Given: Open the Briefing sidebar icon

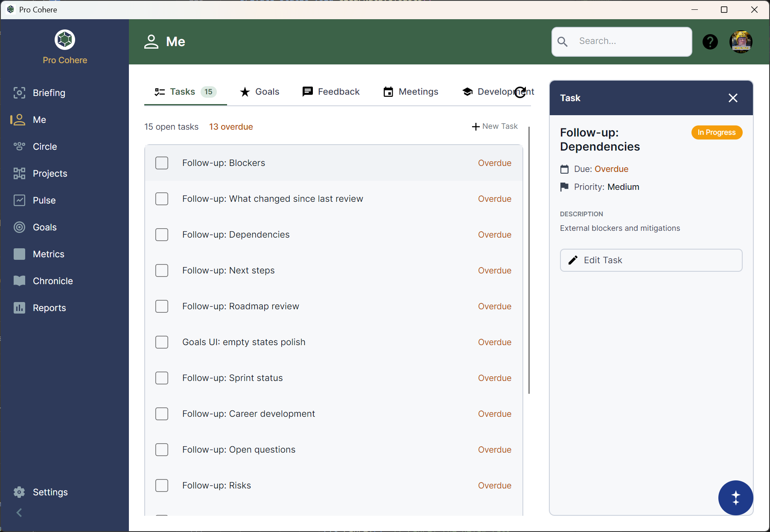Looking at the screenshot, I should point(19,93).
